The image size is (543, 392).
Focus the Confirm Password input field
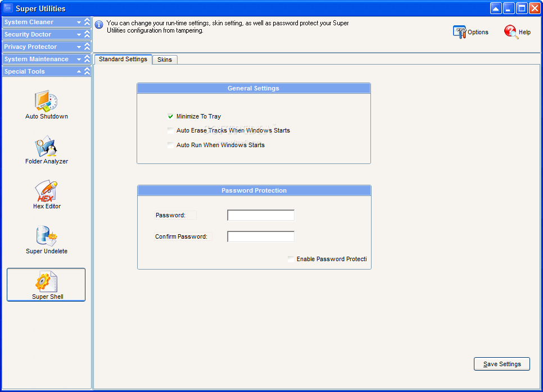[261, 236]
